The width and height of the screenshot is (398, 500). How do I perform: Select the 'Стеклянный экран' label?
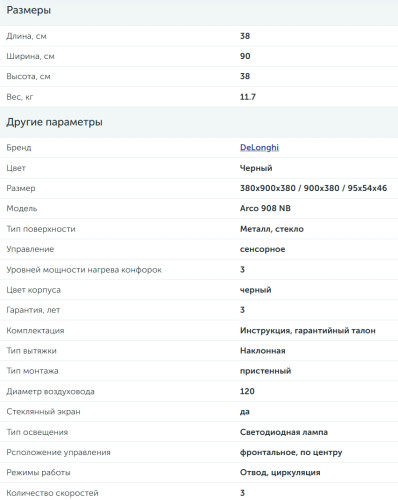(43, 412)
